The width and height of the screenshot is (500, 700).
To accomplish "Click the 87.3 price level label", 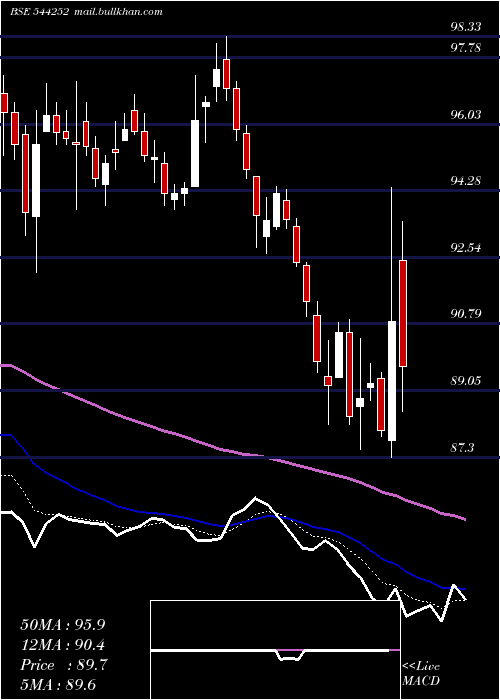I will click(x=462, y=448).
